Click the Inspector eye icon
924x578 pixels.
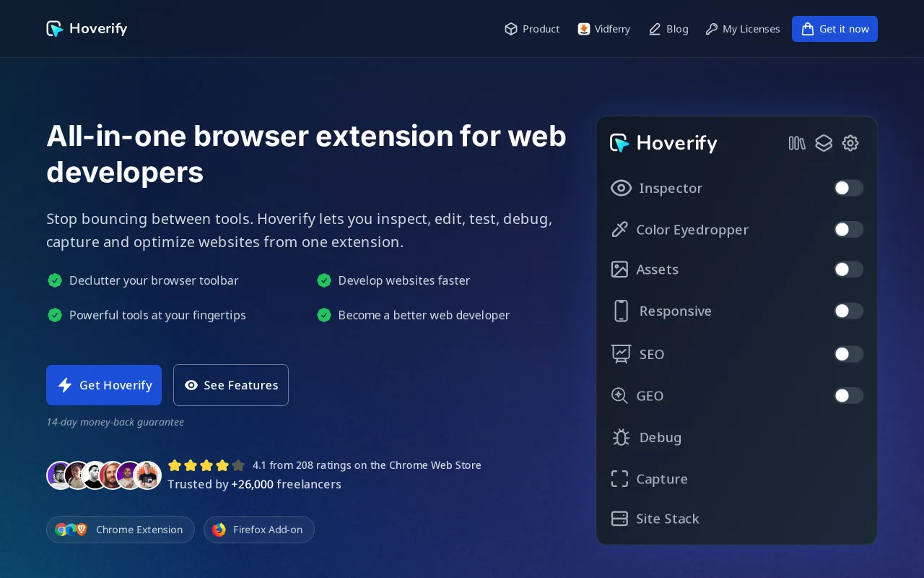point(621,188)
